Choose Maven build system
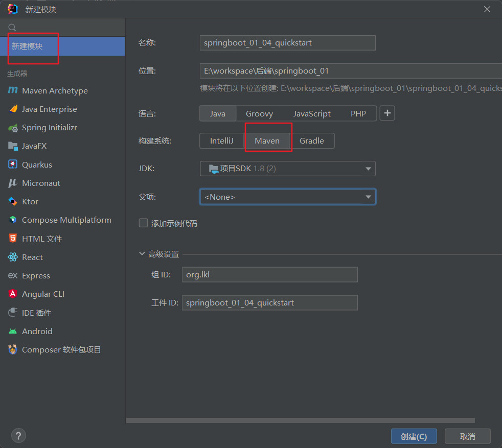Image resolution: width=502 pixels, height=448 pixels. click(x=267, y=141)
